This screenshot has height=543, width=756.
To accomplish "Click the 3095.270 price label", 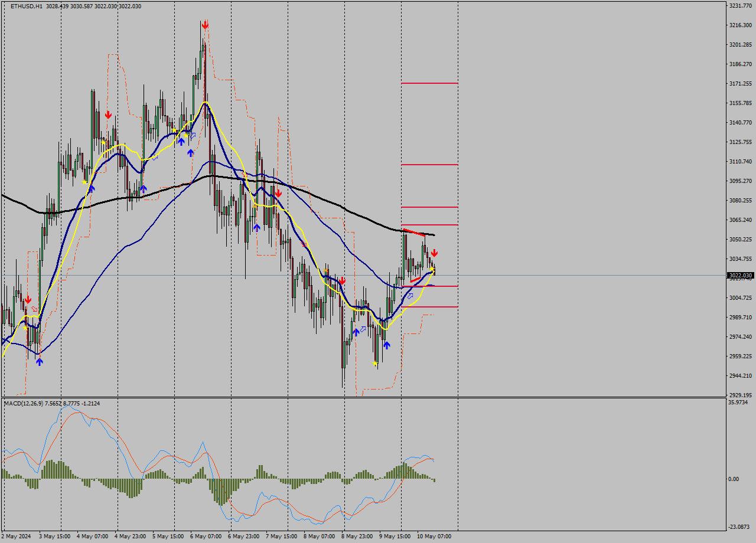I will click(740, 181).
